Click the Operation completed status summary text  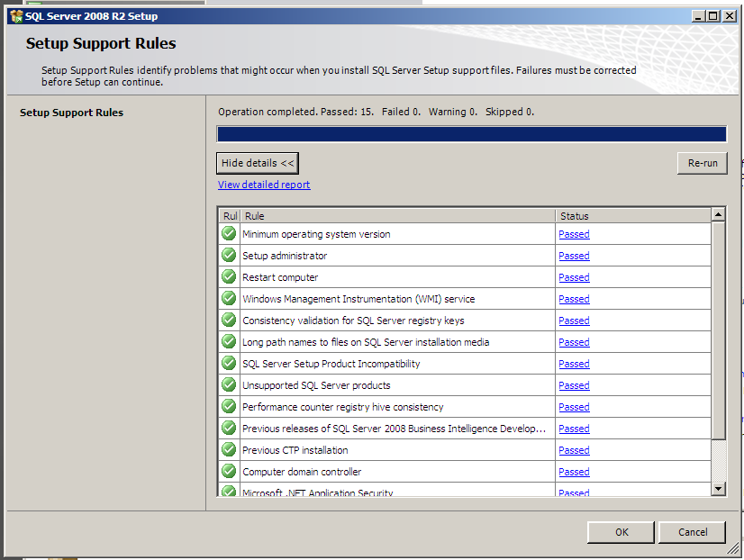(x=376, y=112)
